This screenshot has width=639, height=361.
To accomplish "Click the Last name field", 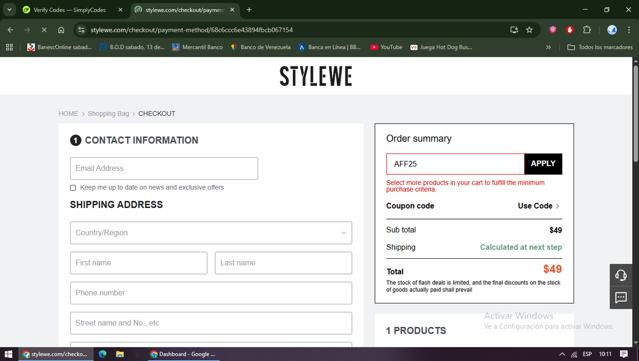I will tap(283, 263).
